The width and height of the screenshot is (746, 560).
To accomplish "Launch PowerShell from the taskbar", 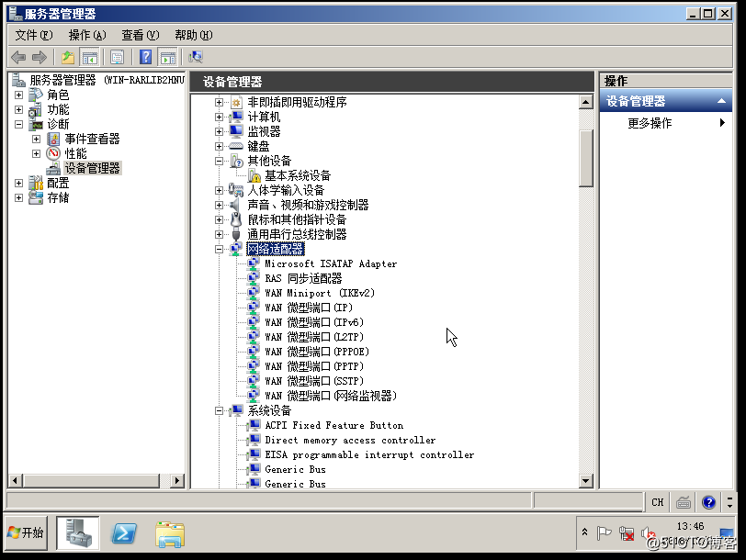I will point(124,532).
